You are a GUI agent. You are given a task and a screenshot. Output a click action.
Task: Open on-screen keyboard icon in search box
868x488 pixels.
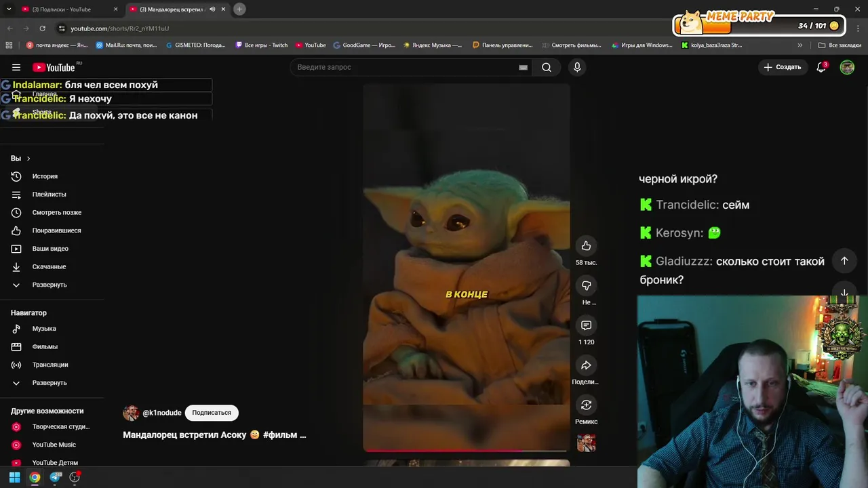coord(523,67)
